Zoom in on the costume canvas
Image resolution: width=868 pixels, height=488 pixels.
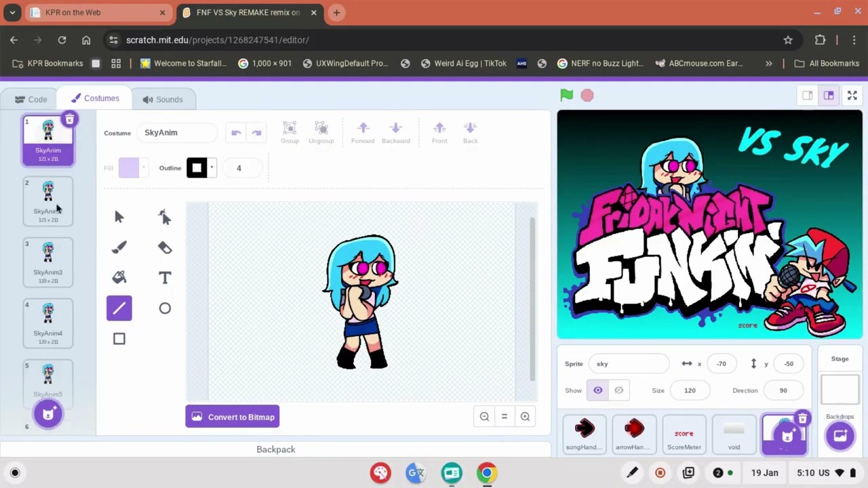(x=525, y=417)
